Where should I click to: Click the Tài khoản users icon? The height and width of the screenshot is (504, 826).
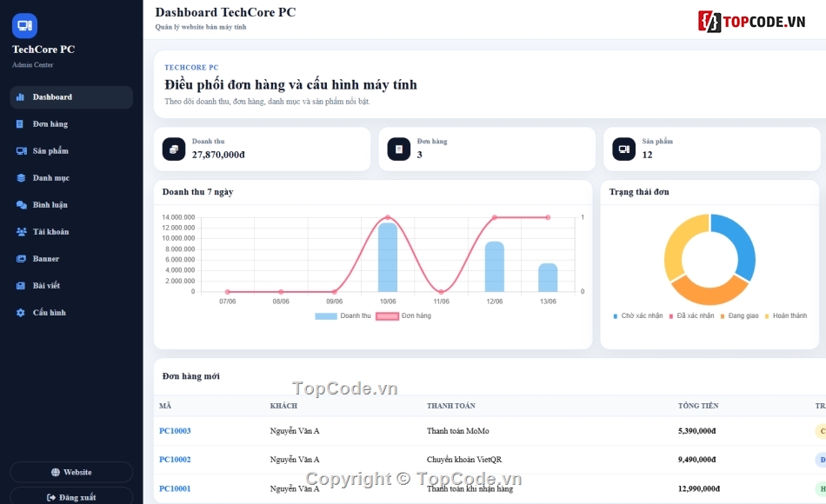click(x=21, y=232)
